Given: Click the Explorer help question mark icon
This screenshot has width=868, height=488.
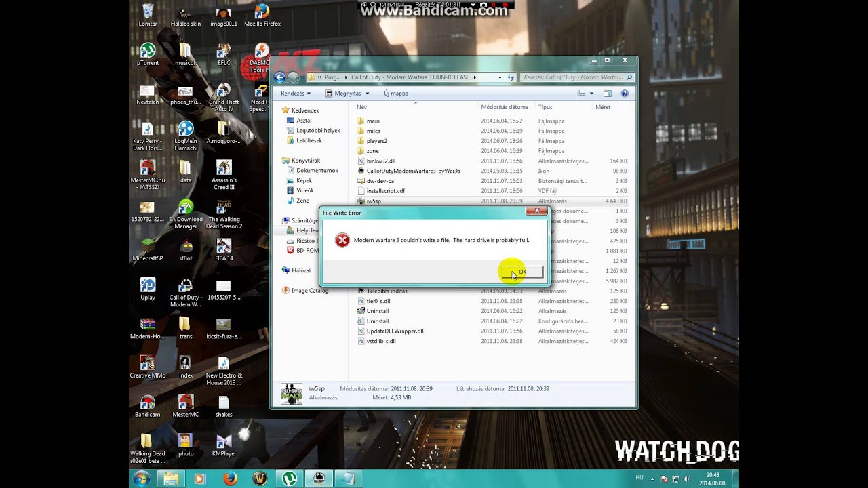Looking at the screenshot, I should click(625, 93).
